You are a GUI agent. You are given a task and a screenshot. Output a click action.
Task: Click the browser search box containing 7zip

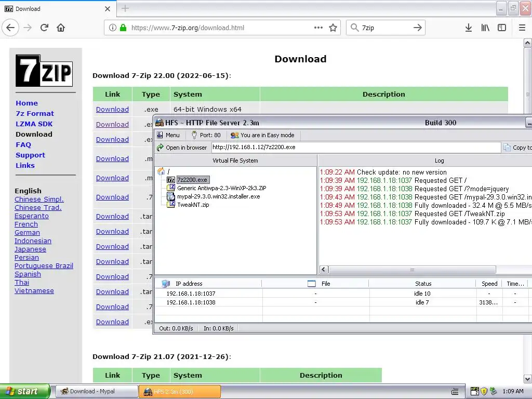(x=385, y=28)
